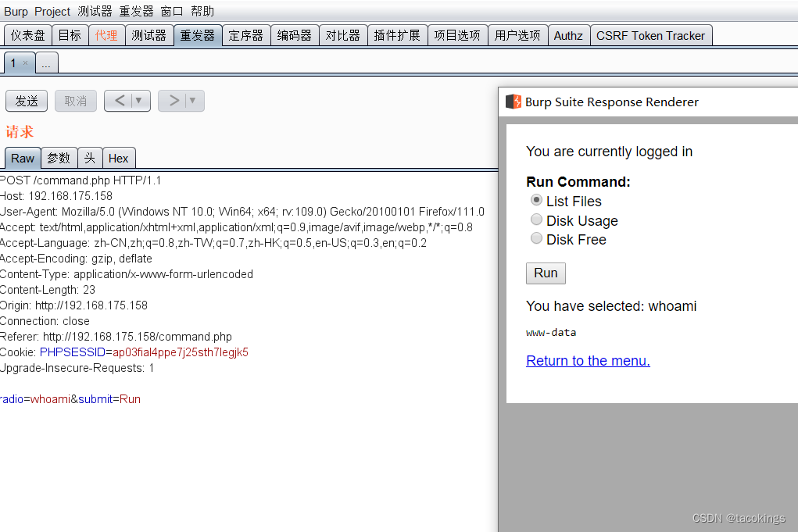798x532 pixels.
Task: Click the 请求 section heading
Action: (x=20, y=132)
